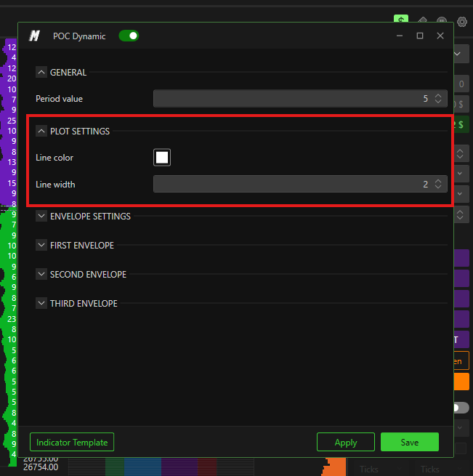The height and width of the screenshot is (476, 473).
Task: Click the green dollar icon behind dialog
Action: click(401, 19)
